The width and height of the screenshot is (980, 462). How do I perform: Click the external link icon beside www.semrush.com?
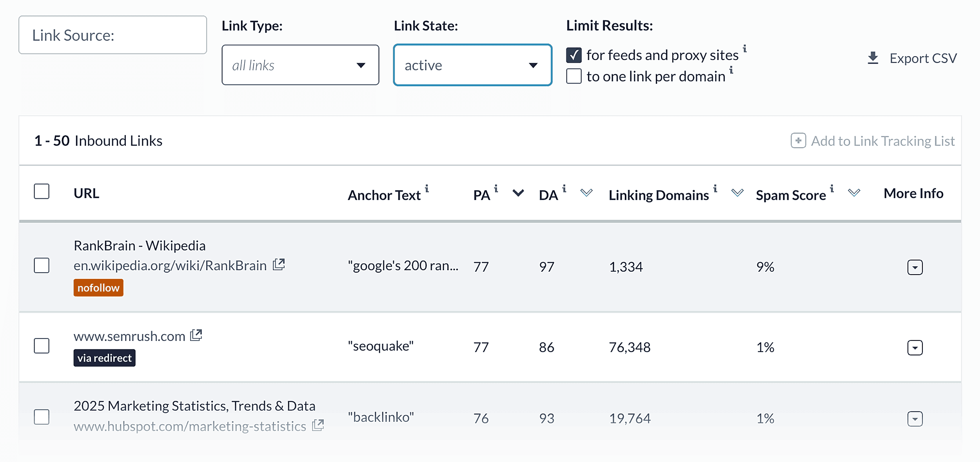pyautogui.click(x=196, y=335)
